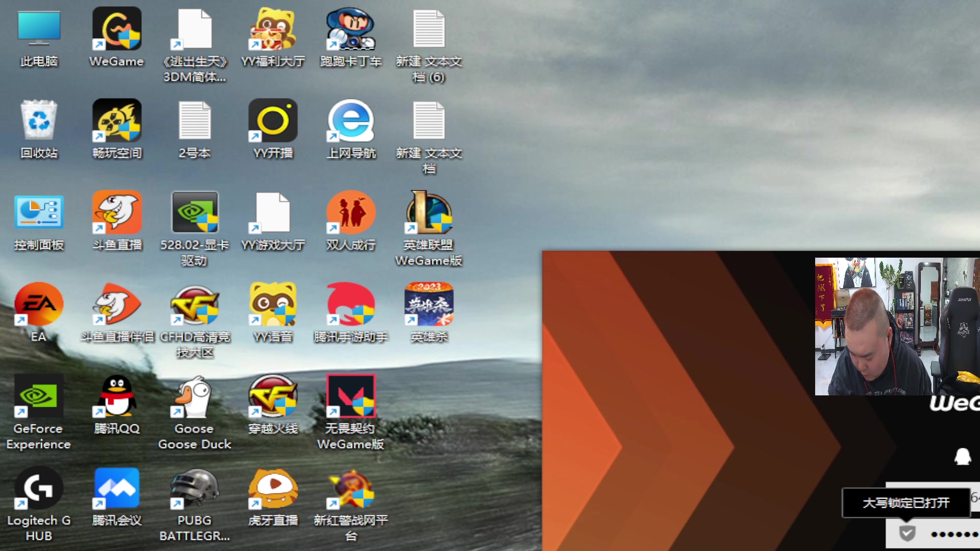
Task: Open the Tencent Meeting shortcut
Action: 116,488
